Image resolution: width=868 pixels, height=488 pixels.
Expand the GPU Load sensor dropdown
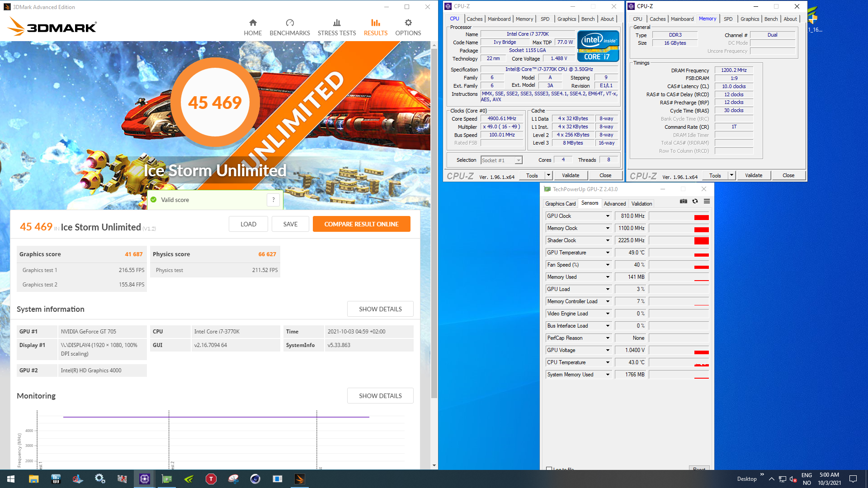[x=608, y=289]
